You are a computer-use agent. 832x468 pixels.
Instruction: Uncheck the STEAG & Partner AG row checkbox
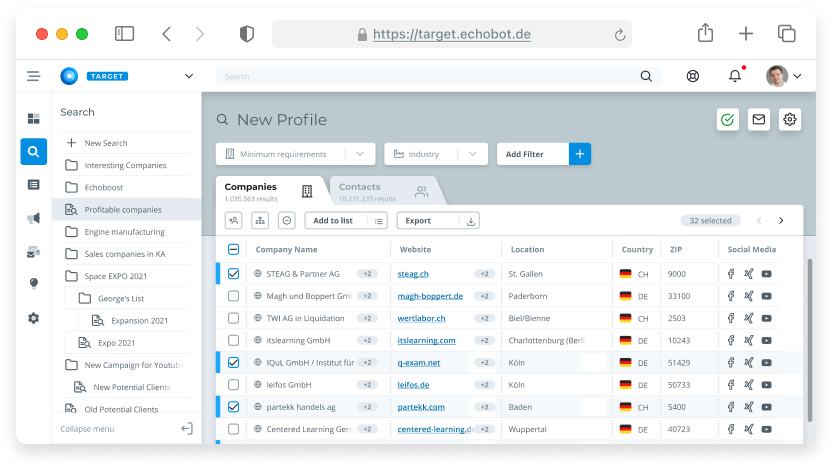(x=233, y=274)
